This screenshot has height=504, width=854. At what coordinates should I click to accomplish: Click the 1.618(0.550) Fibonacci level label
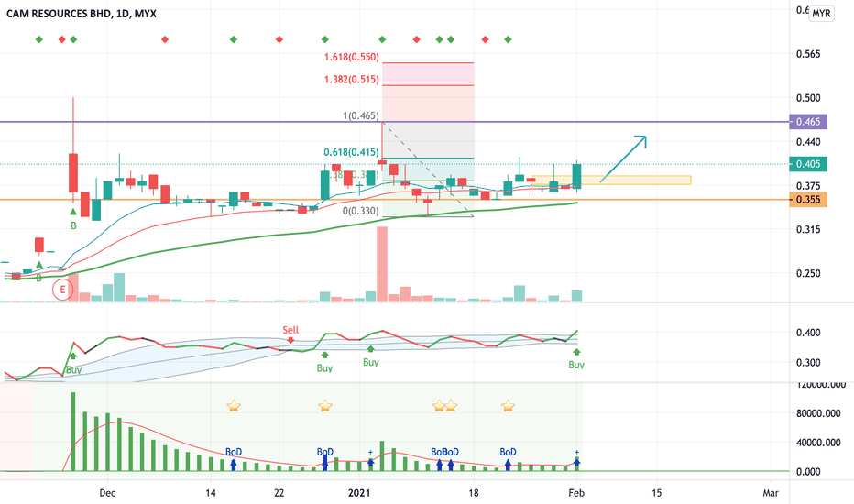(x=351, y=57)
